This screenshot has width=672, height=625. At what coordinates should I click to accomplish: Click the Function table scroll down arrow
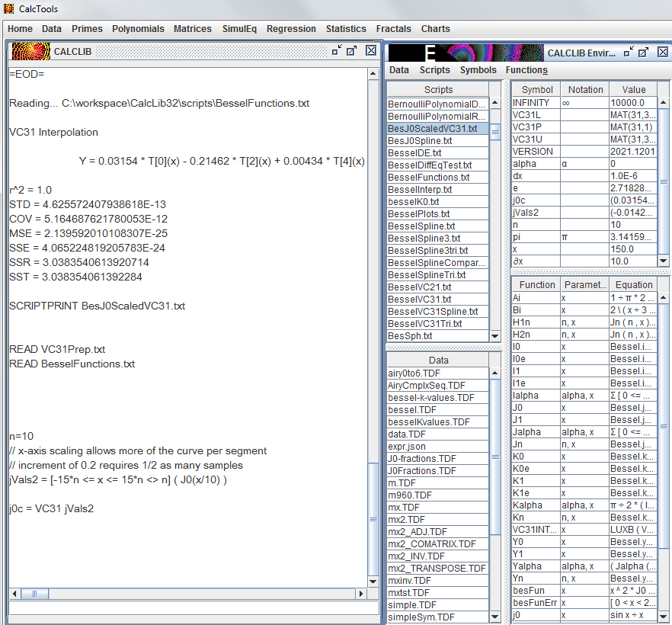click(664, 617)
